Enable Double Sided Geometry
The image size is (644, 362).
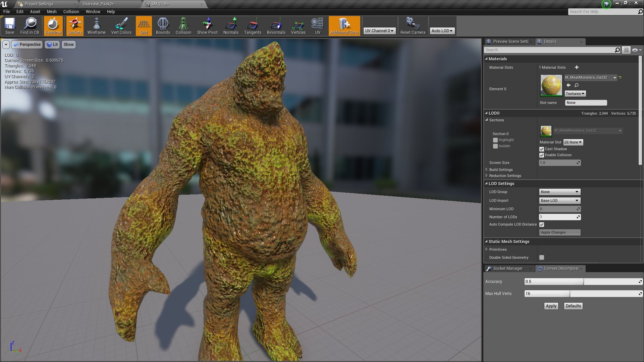[x=542, y=257]
